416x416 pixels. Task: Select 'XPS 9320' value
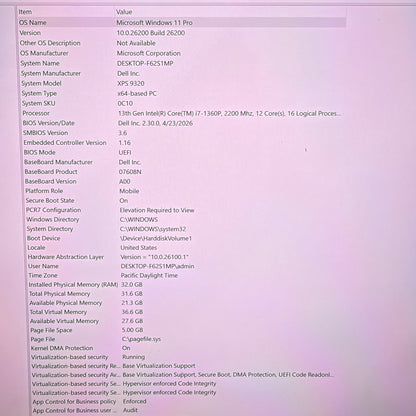pos(131,83)
